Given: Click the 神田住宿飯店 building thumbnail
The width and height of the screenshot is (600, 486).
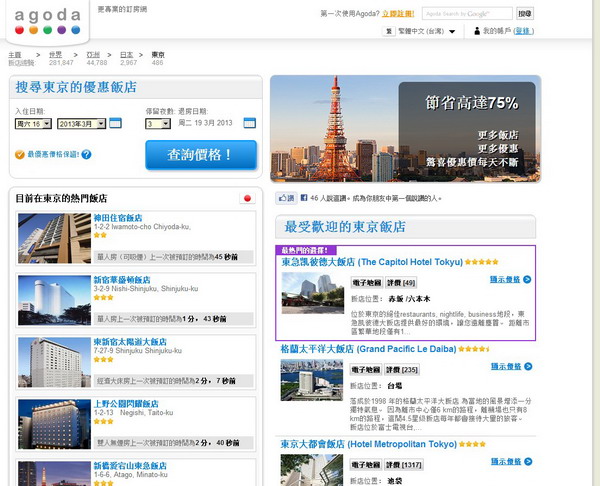Looking at the screenshot, I should (x=54, y=238).
